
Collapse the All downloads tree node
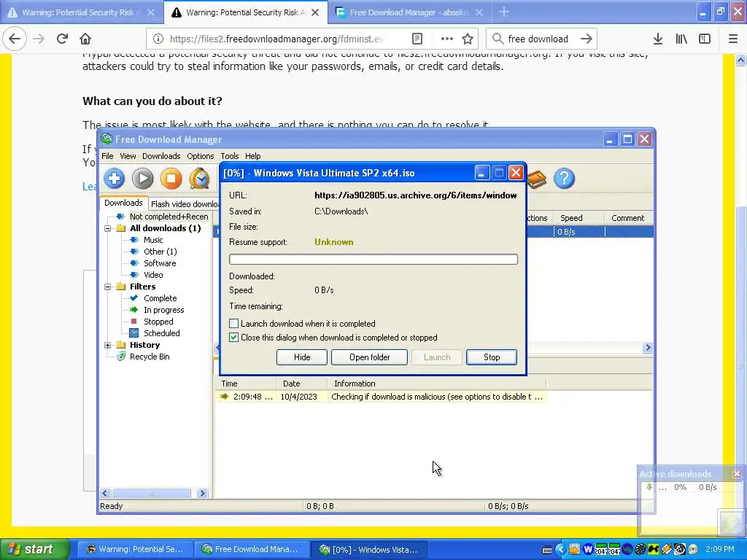coord(108,228)
